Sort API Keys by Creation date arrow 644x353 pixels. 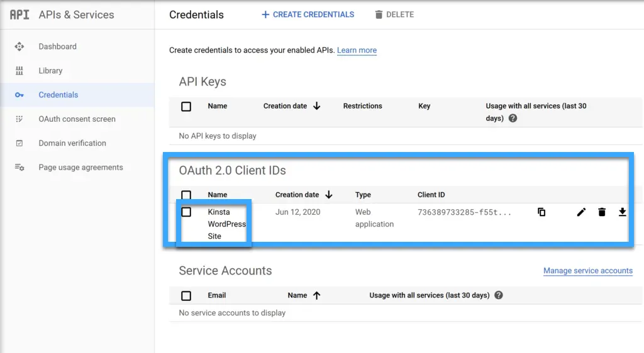click(317, 106)
